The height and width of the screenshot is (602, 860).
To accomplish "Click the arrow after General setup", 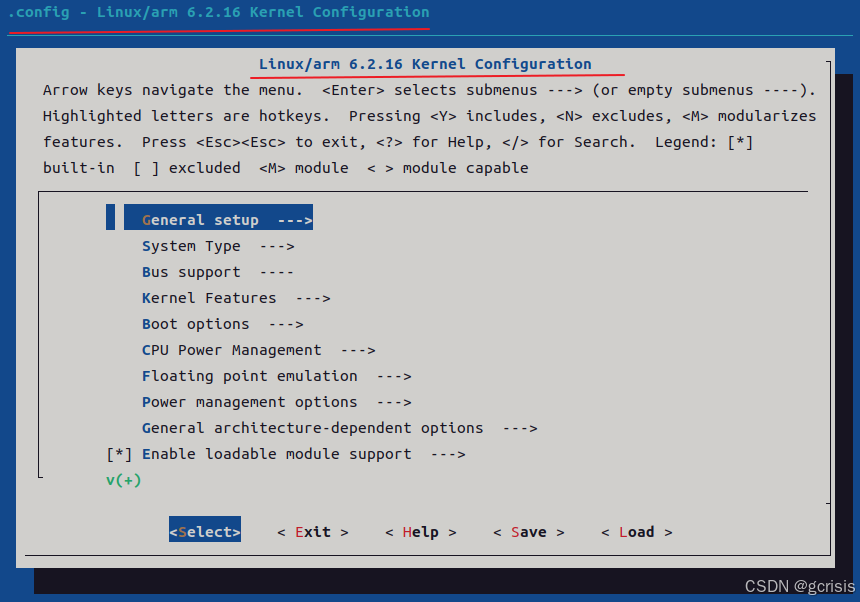I will tap(295, 220).
